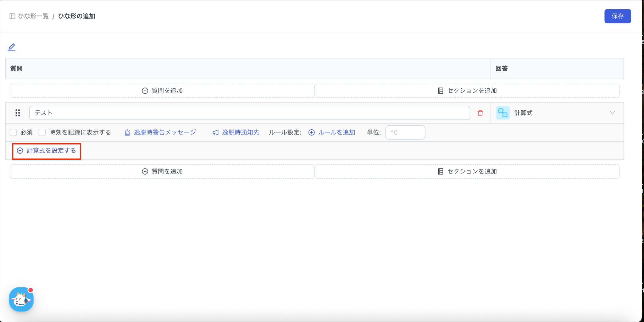Click the megaphone icon for 逸脱時通知先
This screenshot has width=644, height=322.
[x=215, y=133]
